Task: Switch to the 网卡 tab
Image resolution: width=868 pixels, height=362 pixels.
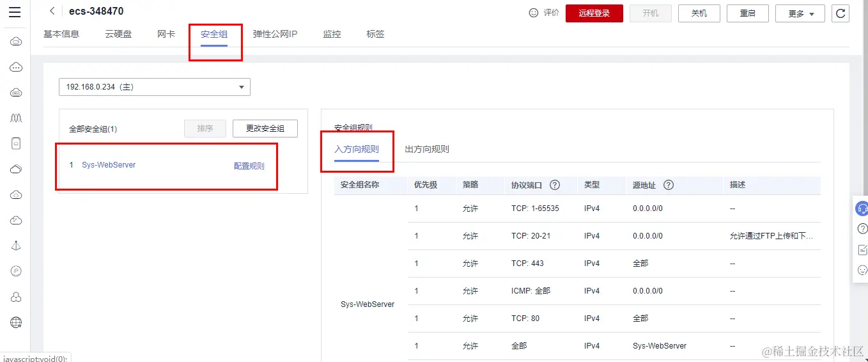Action: tap(166, 34)
